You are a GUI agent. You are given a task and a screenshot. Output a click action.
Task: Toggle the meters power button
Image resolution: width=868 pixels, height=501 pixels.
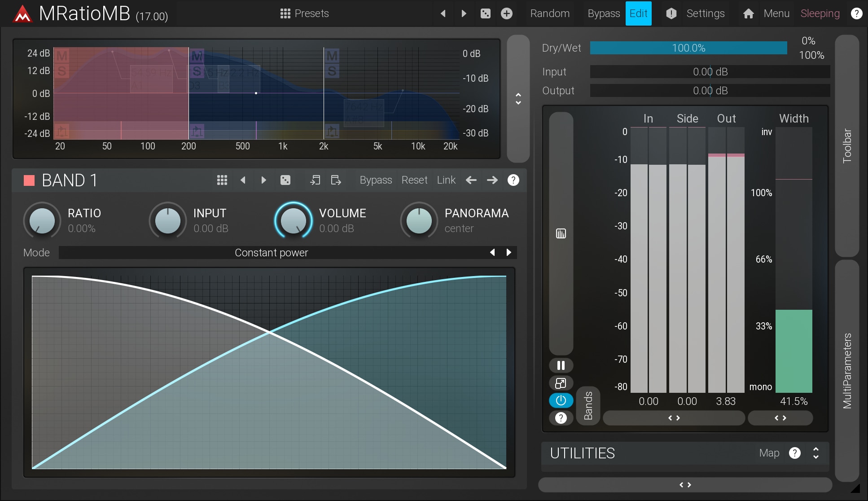coord(561,400)
